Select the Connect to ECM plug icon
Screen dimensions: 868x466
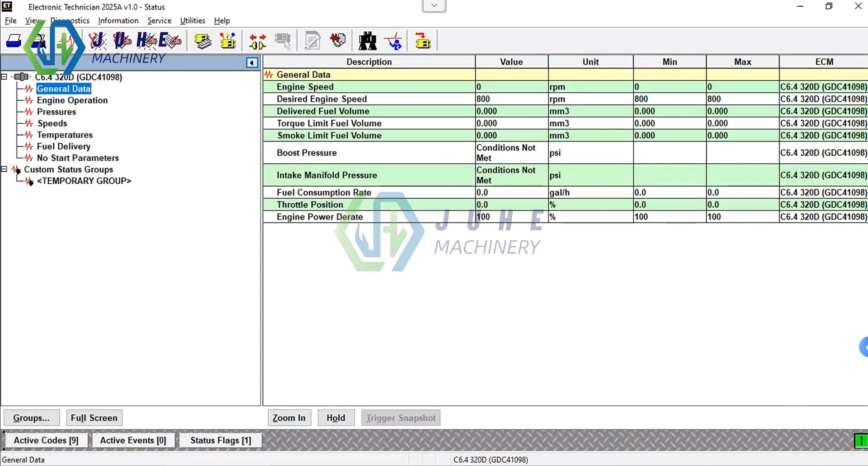pyautogui.click(x=257, y=40)
